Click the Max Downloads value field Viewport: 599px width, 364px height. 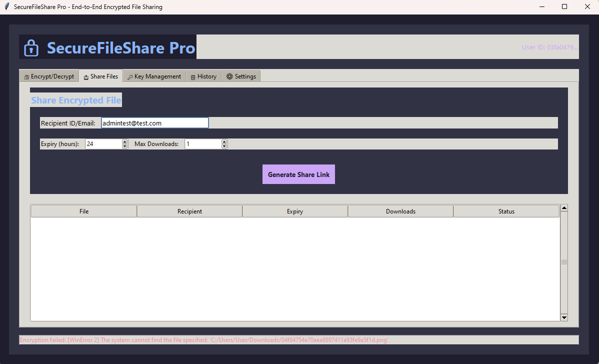202,144
